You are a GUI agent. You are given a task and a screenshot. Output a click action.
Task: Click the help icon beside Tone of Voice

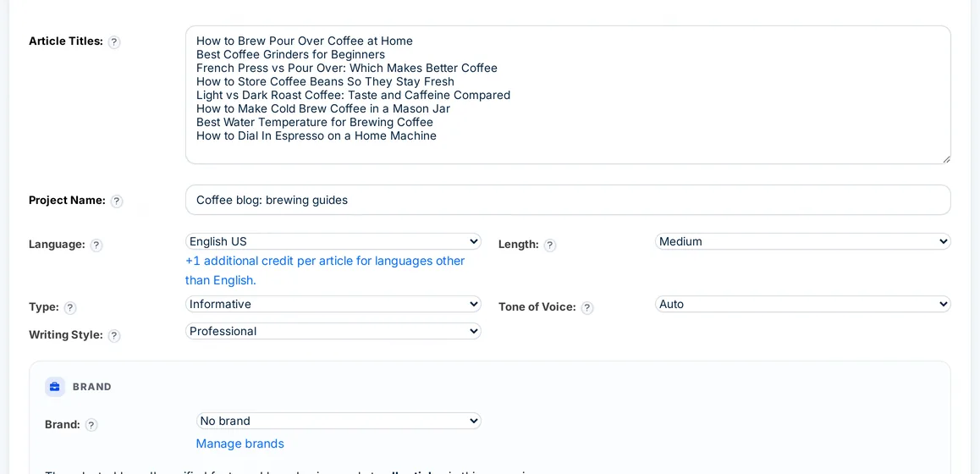coord(586,307)
